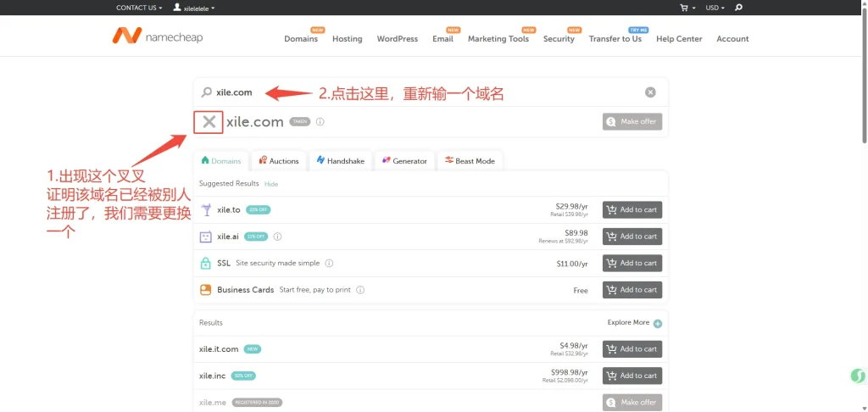Click the user profile icon xilelelele
868x412 pixels.
pos(176,8)
